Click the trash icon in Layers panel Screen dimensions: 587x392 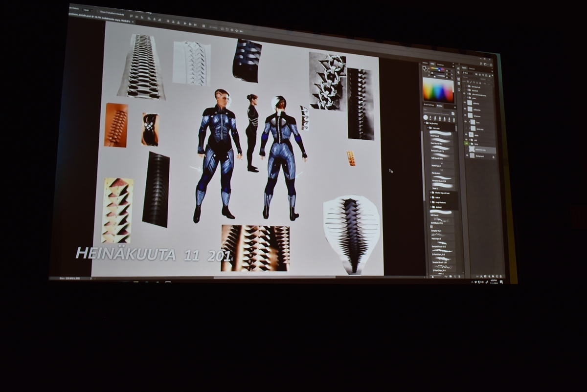(x=500, y=276)
